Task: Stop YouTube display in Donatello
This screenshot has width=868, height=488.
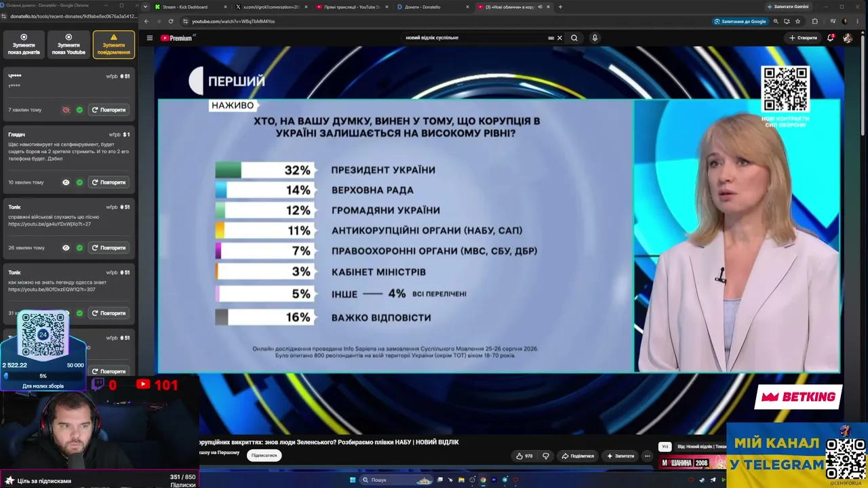Action: coord(68,45)
